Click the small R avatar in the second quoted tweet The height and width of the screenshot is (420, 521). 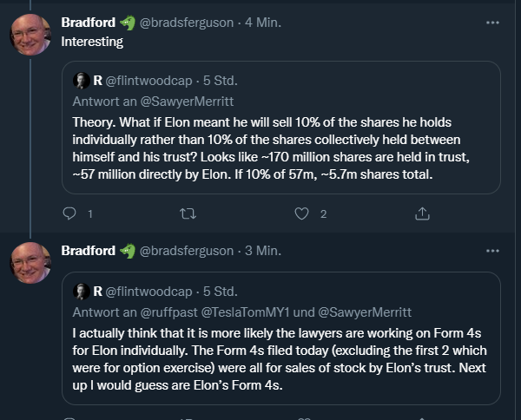click(x=82, y=292)
